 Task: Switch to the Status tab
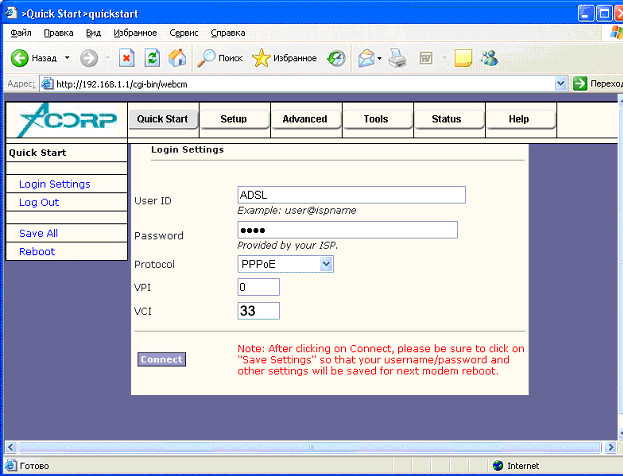pyautogui.click(x=446, y=119)
